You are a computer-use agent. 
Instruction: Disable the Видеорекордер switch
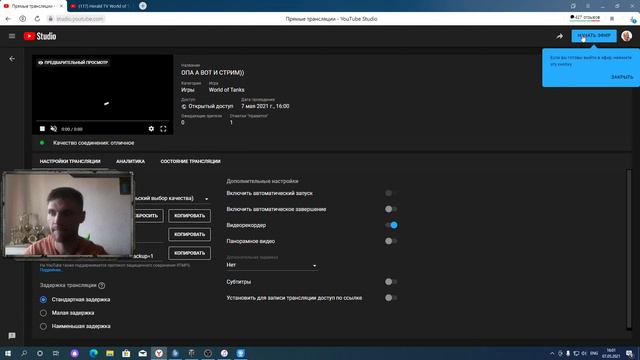pos(391,225)
